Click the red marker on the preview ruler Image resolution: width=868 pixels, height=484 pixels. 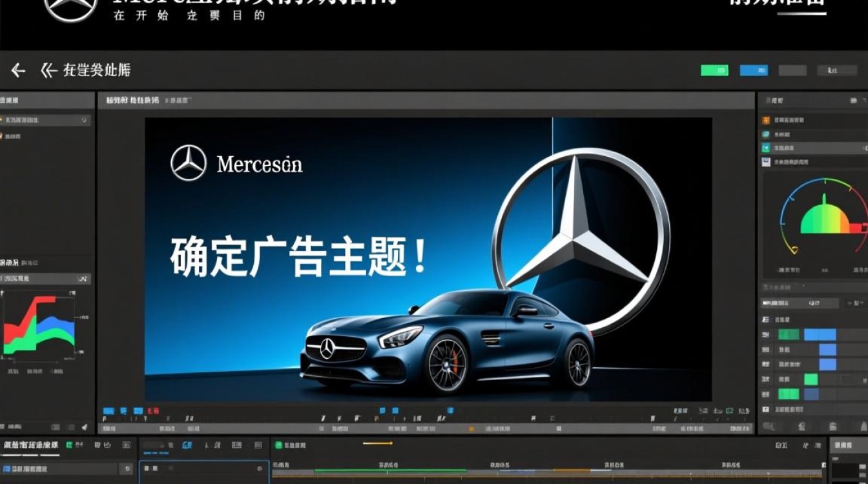153,411
